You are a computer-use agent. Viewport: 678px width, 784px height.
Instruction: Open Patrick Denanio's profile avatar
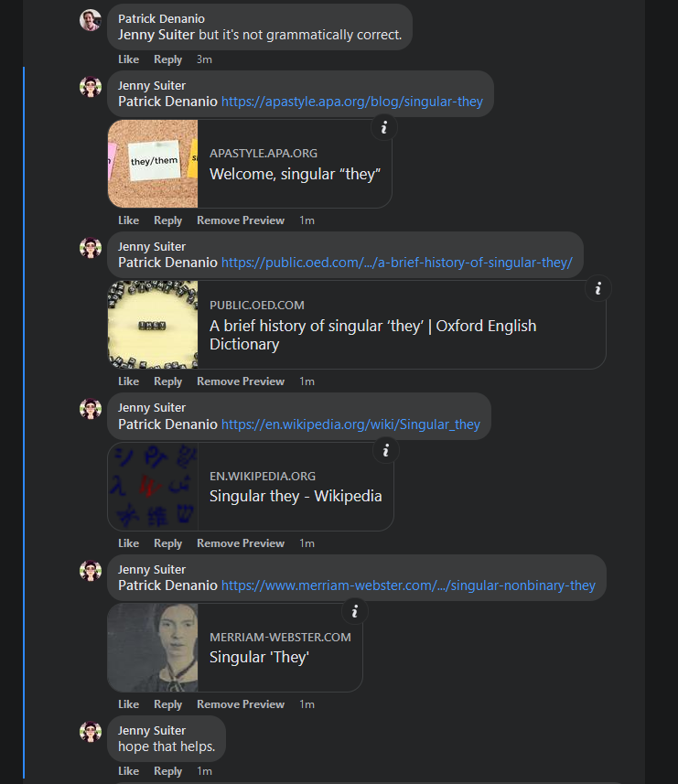(x=91, y=20)
